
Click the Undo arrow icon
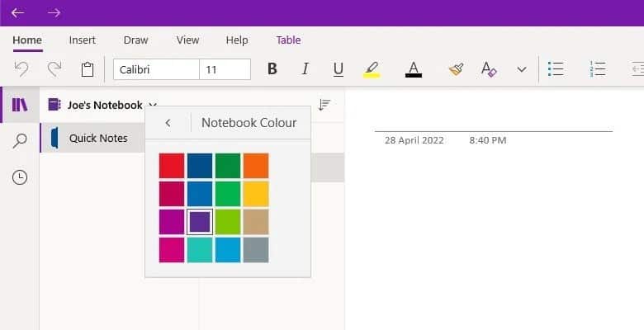pyautogui.click(x=21, y=69)
